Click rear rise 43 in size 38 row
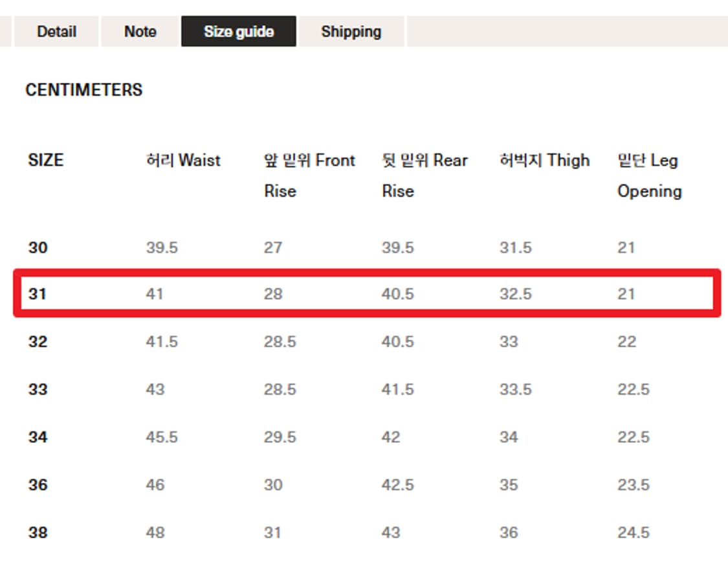Screen dimensions: 728x566 [392, 532]
